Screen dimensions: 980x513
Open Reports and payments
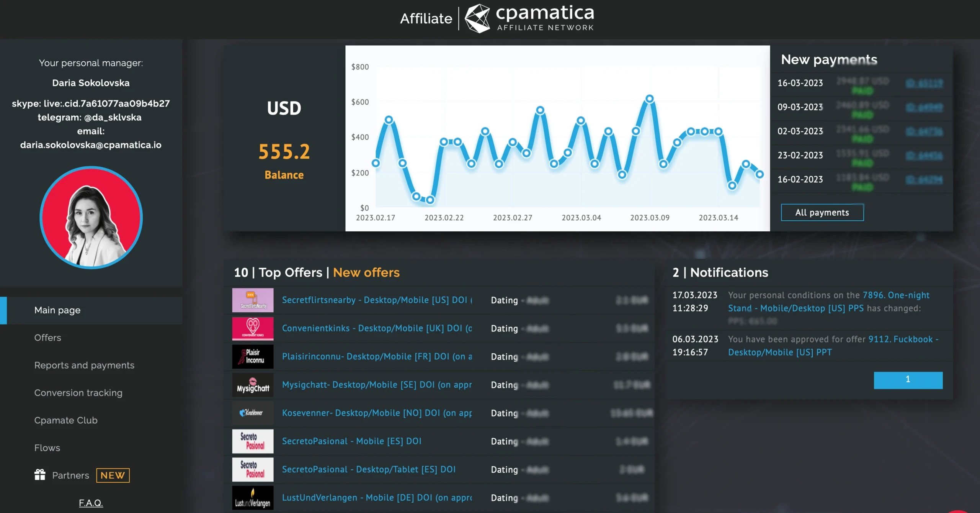click(x=84, y=365)
